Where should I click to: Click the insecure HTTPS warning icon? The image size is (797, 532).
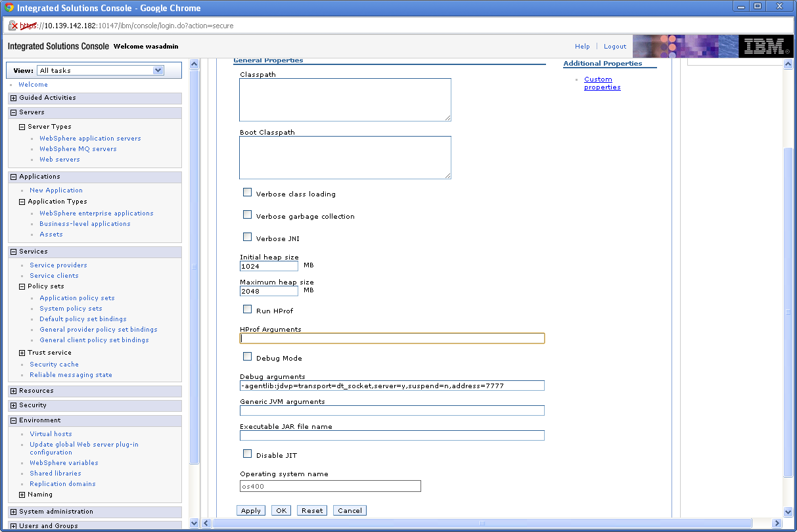pyautogui.click(x=12, y=26)
